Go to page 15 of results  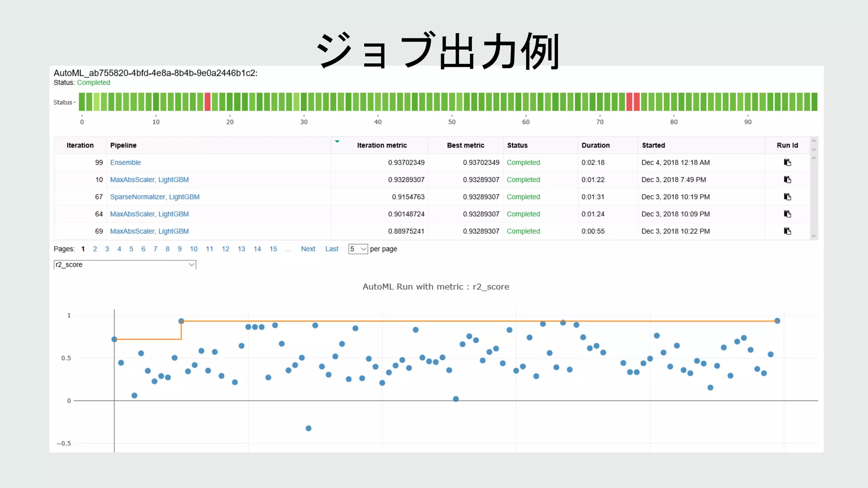(273, 249)
